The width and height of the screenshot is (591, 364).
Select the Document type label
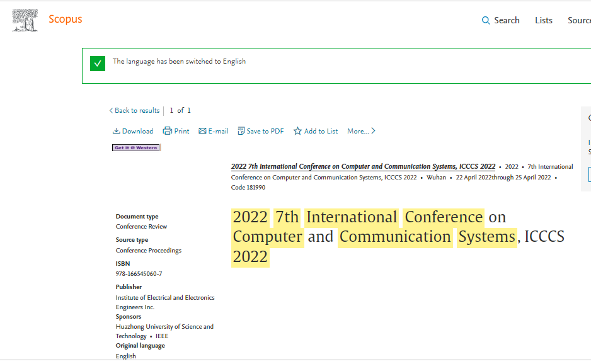point(137,216)
